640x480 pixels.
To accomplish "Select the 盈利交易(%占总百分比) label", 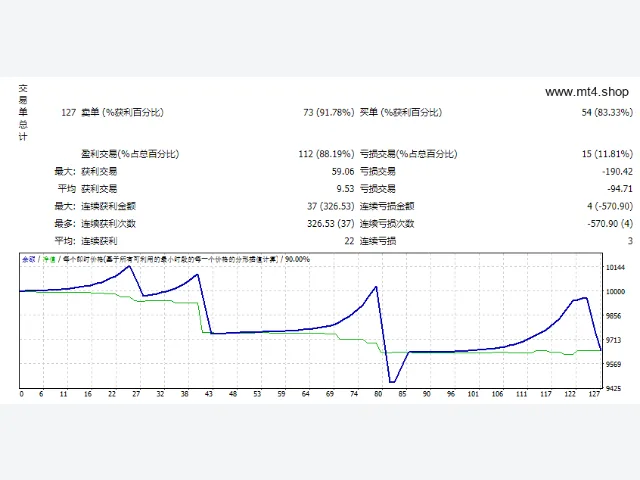I will coord(130,154).
